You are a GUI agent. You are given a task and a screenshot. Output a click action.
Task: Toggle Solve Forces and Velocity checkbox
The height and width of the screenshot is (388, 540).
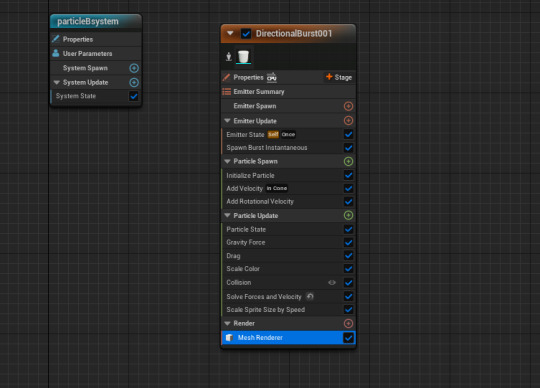point(348,296)
